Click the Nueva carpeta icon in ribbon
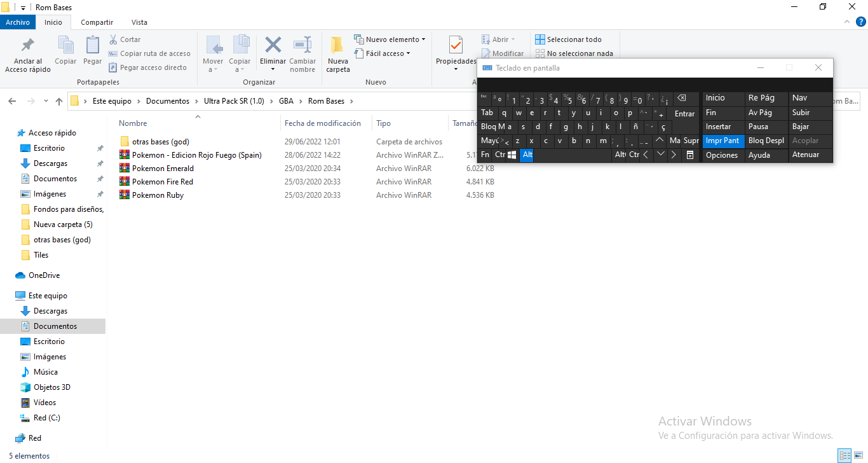The height and width of the screenshot is (463, 868). pyautogui.click(x=337, y=46)
